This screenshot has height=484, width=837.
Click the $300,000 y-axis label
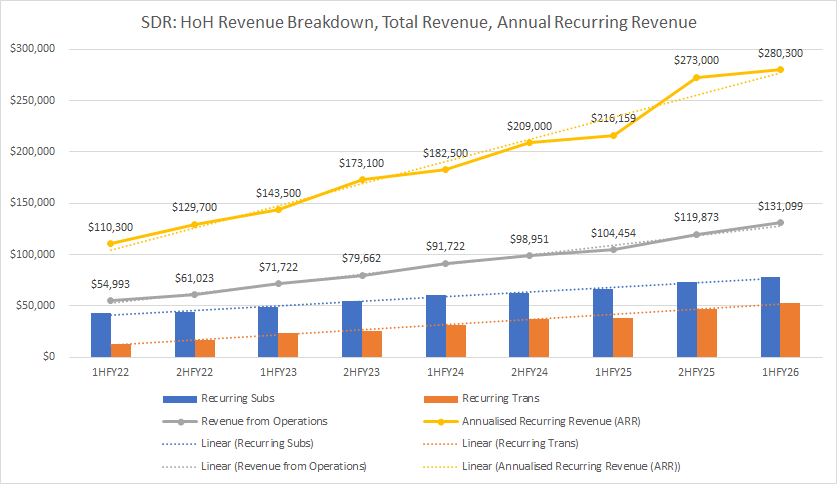coord(32,49)
